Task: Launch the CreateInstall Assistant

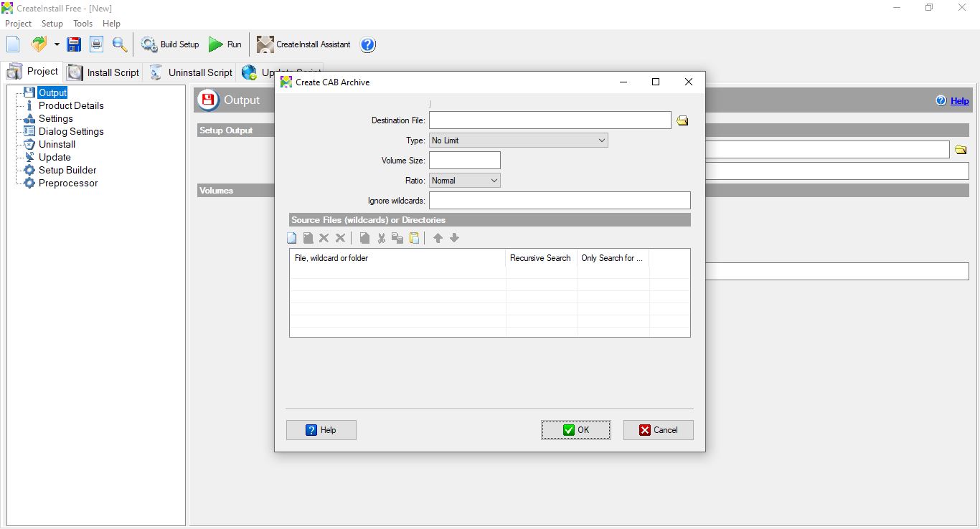Action: 303,44
